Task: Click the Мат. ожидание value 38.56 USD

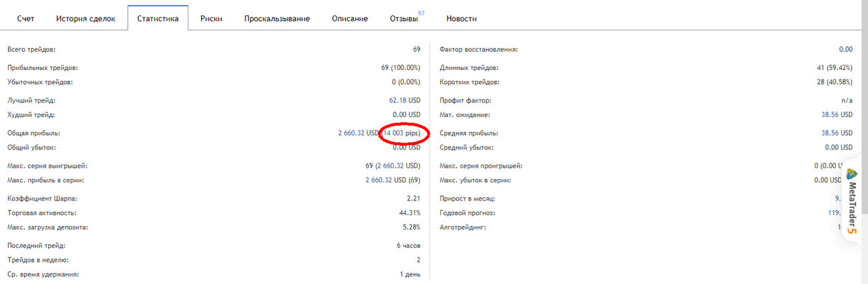Action: 837,115
